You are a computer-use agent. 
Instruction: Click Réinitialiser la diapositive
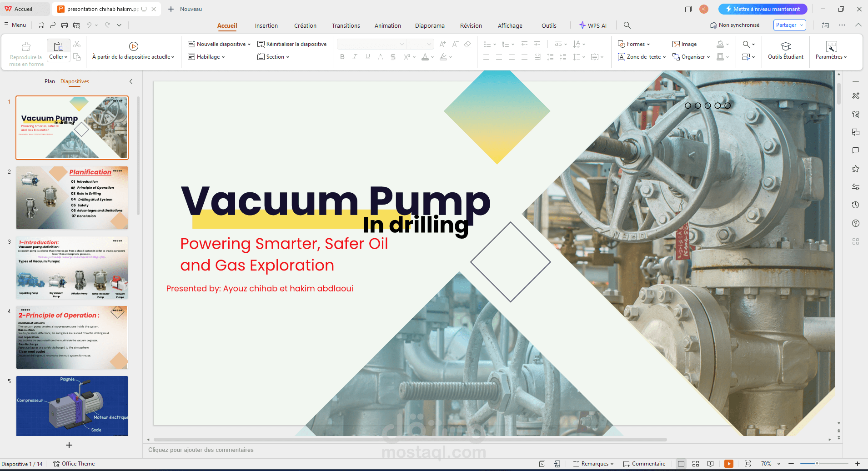tap(292, 44)
